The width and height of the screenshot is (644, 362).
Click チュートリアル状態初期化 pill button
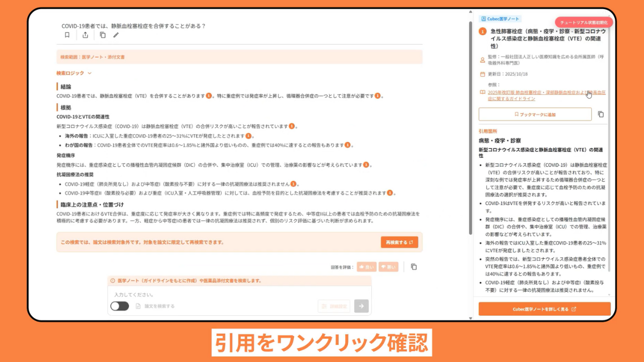pos(584,22)
